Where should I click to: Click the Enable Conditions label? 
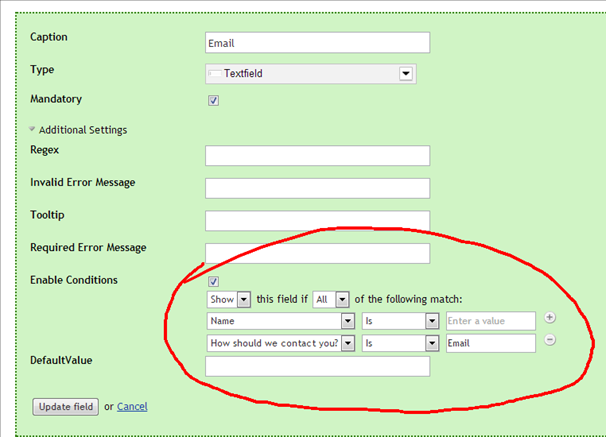pyautogui.click(x=74, y=280)
